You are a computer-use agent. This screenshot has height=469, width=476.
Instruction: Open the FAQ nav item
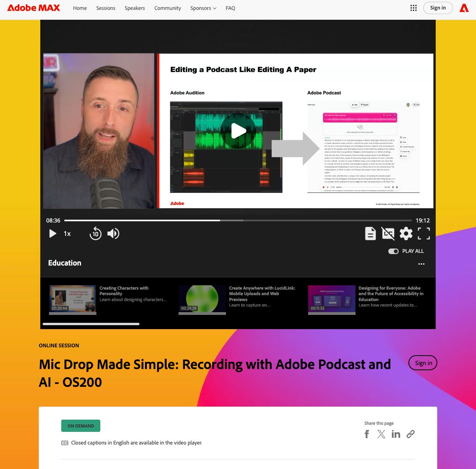230,8
